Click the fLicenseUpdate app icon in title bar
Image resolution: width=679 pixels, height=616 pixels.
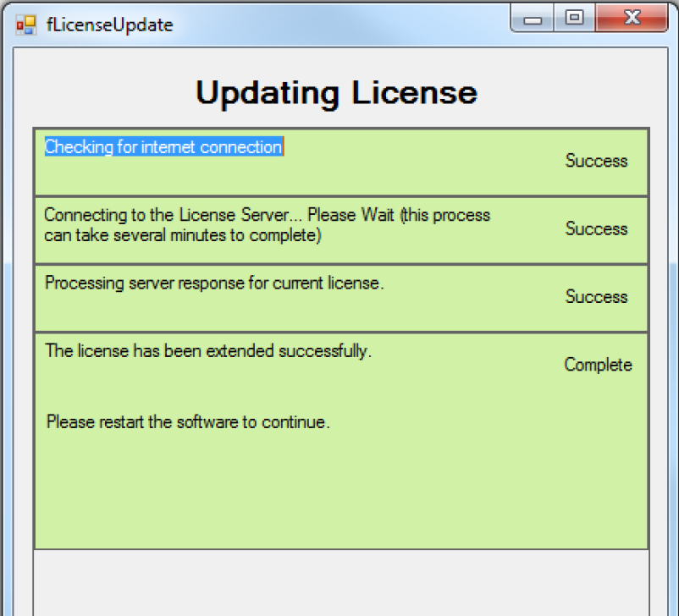(26, 25)
